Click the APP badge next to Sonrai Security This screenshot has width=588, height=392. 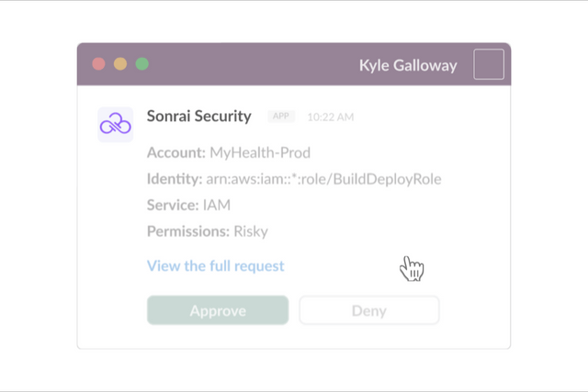pyautogui.click(x=281, y=117)
